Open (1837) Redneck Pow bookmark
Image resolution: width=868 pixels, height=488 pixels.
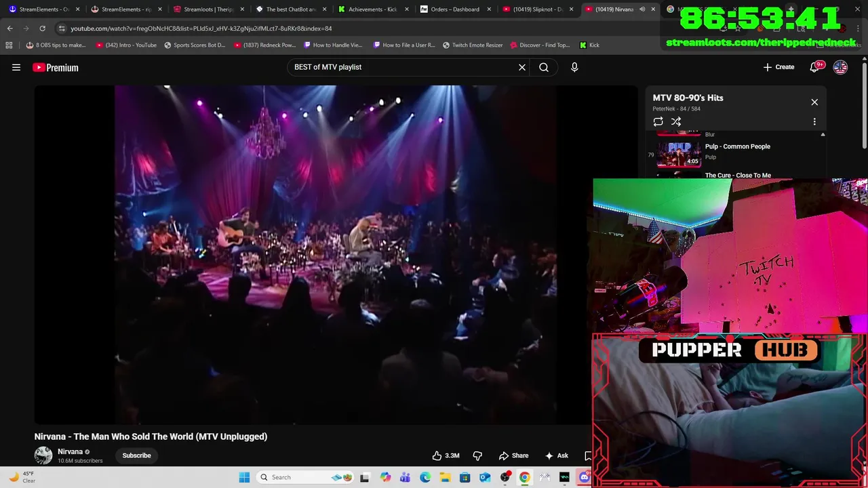[264, 45]
